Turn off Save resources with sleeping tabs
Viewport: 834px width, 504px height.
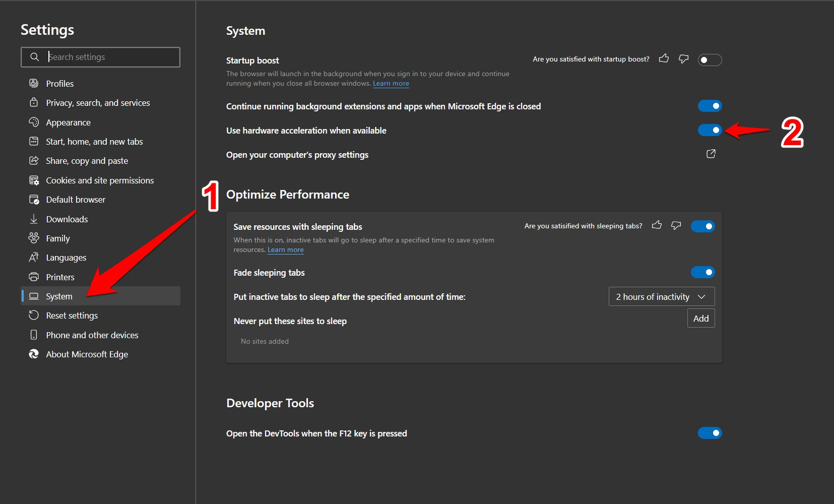702,226
